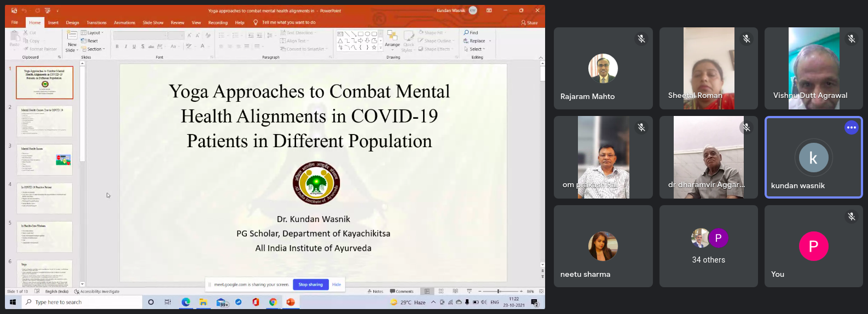Click the Save icon in PowerPoint title bar
Image resolution: width=868 pixels, height=314 pixels.
pyautogui.click(x=14, y=10)
